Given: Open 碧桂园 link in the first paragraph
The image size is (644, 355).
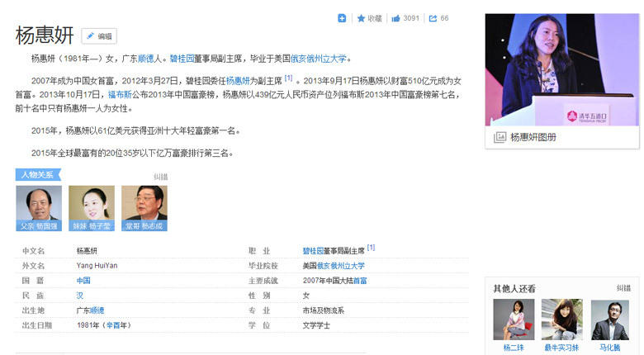Looking at the screenshot, I should (x=182, y=59).
